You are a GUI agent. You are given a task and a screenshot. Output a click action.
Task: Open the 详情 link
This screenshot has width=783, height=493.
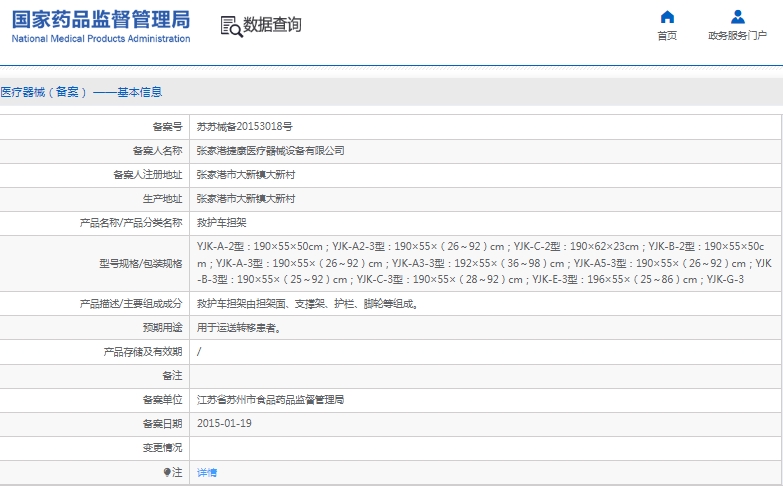pyautogui.click(x=207, y=473)
